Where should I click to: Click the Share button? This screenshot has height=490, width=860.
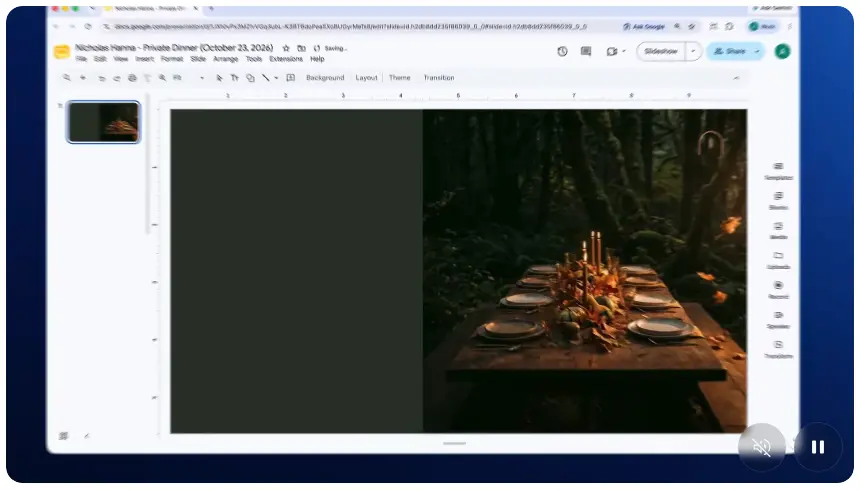(730, 52)
